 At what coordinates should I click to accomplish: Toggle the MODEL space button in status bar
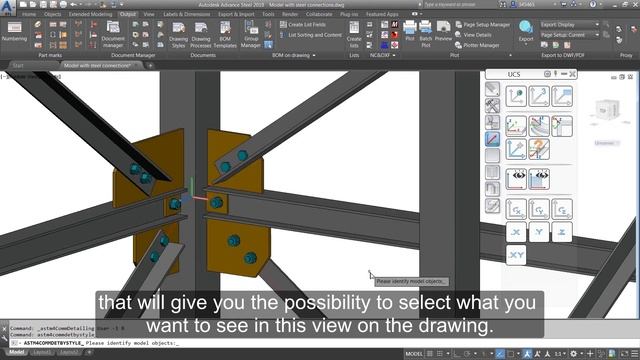click(x=414, y=353)
